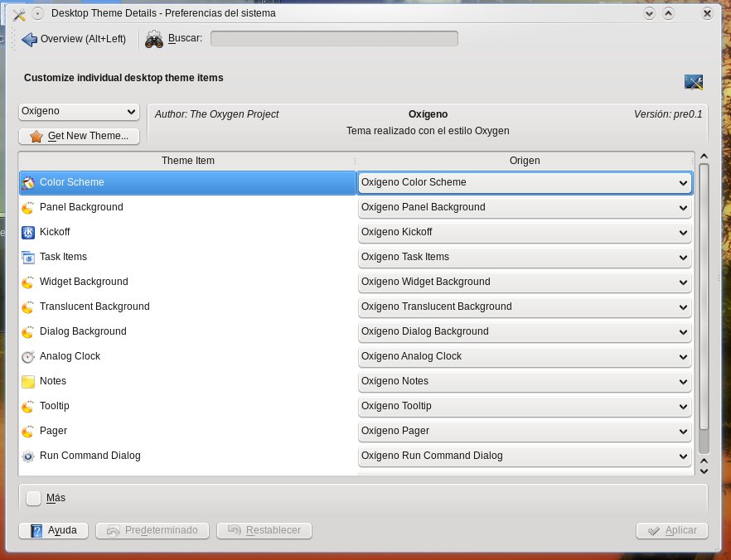Select the Analog Clock row
731x560 pixels.
tap(187, 356)
